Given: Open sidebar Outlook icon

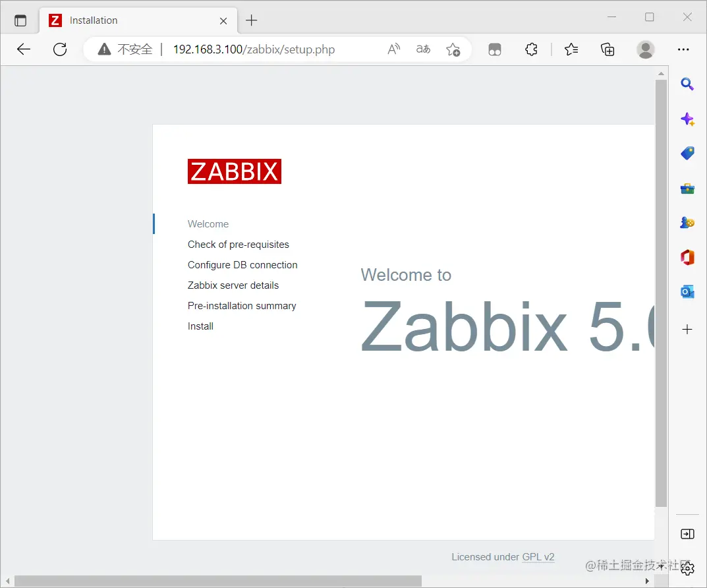Looking at the screenshot, I should (x=687, y=292).
